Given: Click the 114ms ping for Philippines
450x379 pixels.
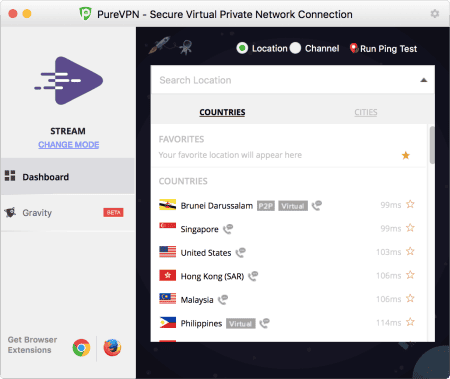Looking at the screenshot, I should (x=389, y=323).
